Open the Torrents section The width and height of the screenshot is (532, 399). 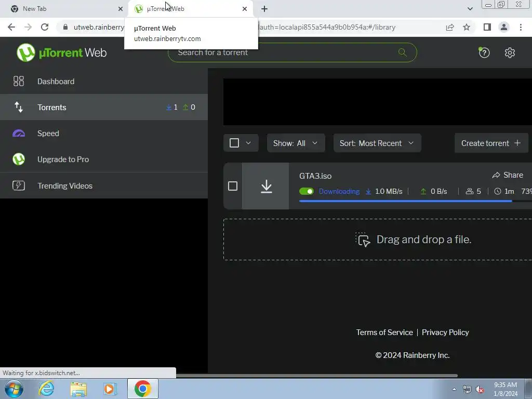[x=104, y=107]
